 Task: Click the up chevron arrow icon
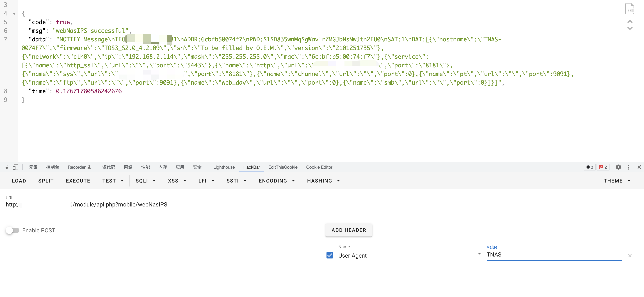pyautogui.click(x=630, y=22)
